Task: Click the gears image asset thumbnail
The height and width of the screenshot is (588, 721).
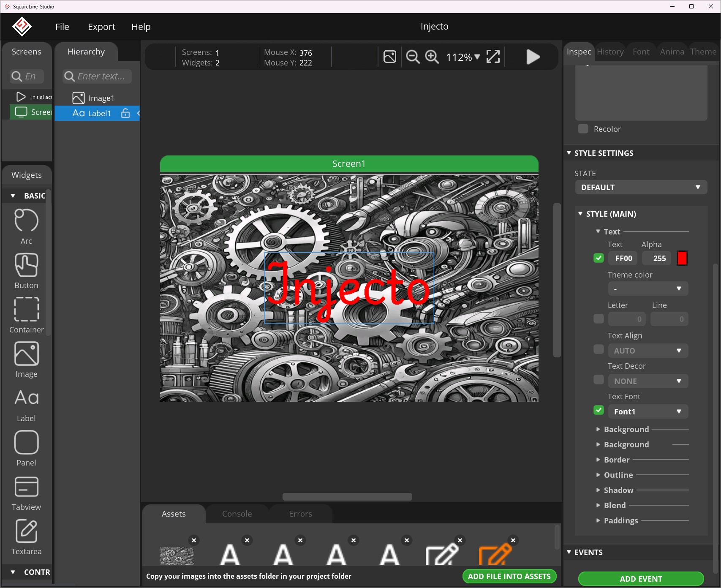Action: tap(177, 555)
